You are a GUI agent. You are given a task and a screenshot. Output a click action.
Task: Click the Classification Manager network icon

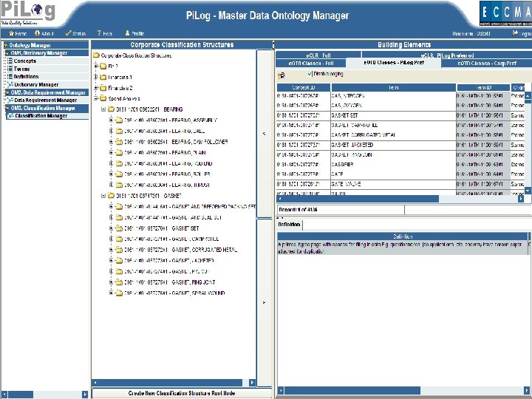(x=11, y=116)
